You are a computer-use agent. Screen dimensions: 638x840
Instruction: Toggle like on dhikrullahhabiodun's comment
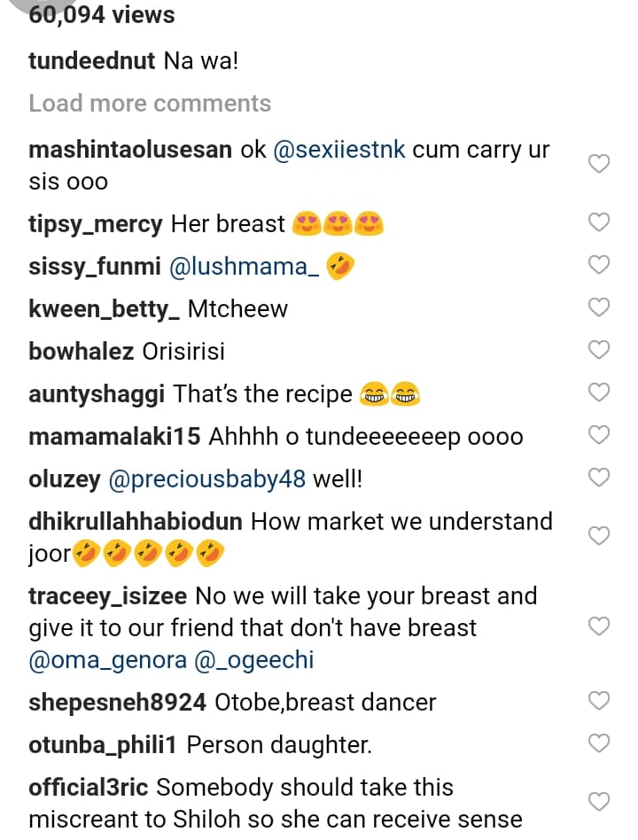coord(600,536)
